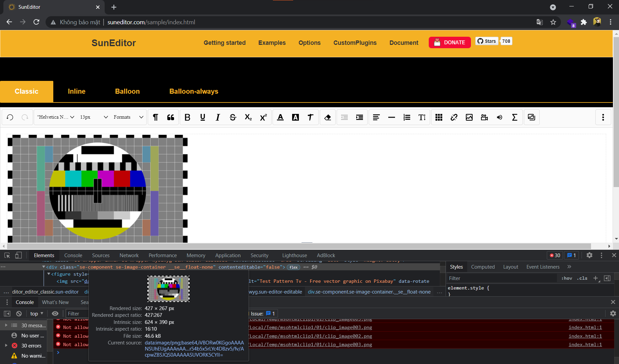Toggle the :hov state panel in Styles
Viewport: 619px width, 364px height.
coord(566,278)
